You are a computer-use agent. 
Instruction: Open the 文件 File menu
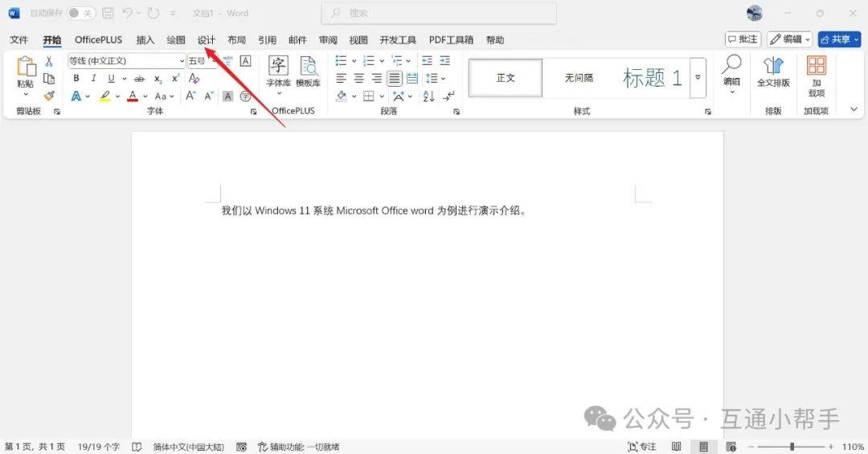[x=18, y=40]
